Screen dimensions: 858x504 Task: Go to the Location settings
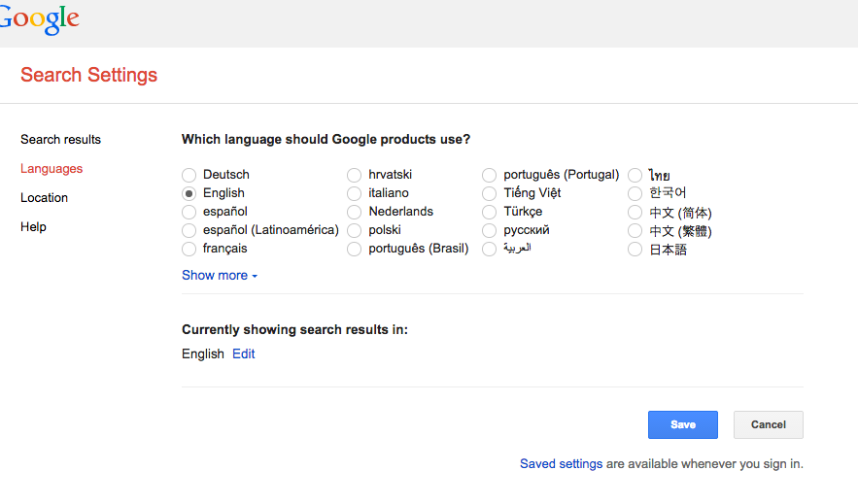[x=44, y=198]
